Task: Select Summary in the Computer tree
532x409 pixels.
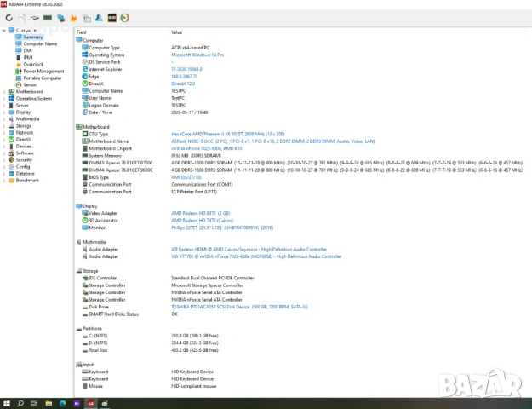Action: coord(33,37)
